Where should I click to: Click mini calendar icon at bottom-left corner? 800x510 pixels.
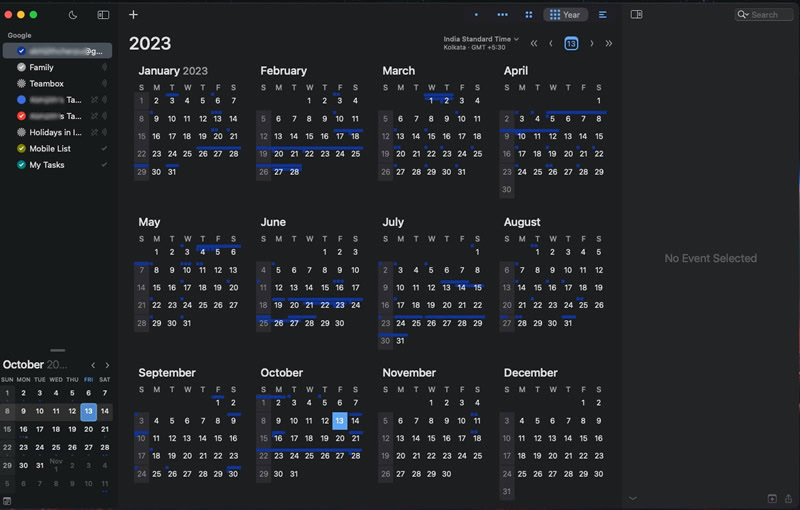(x=7, y=501)
